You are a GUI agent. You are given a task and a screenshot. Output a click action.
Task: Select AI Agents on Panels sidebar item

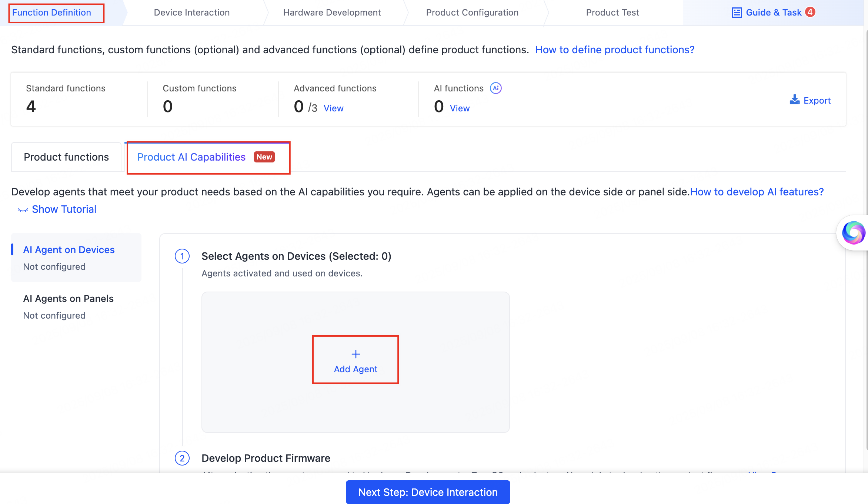pos(68,299)
